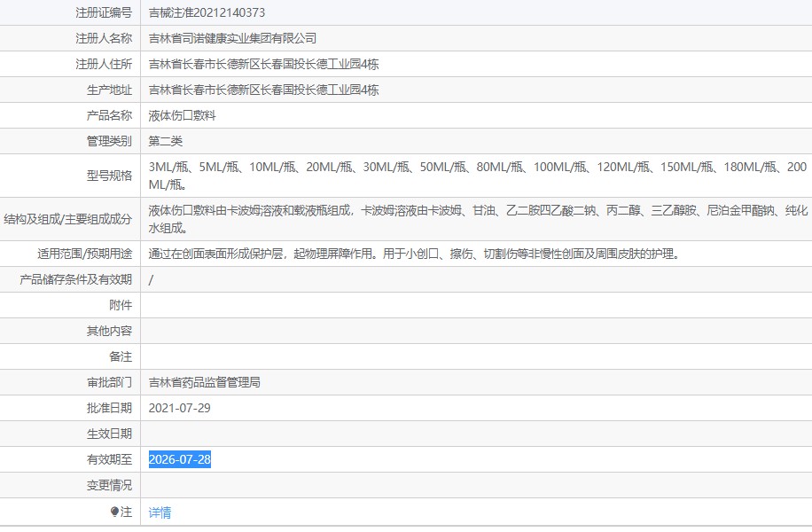Click approval date 2021-07-29
Image resolution: width=812 pixels, height=532 pixels.
pyautogui.click(x=180, y=408)
